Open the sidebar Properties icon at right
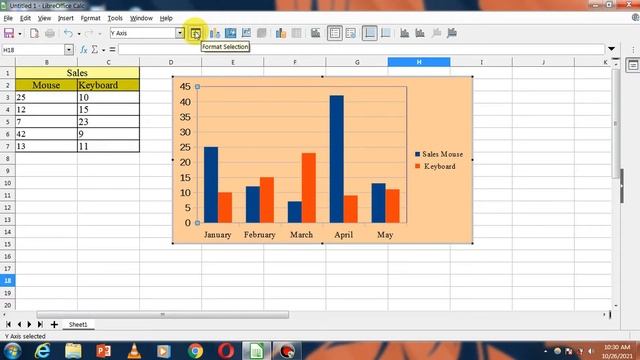 point(633,65)
